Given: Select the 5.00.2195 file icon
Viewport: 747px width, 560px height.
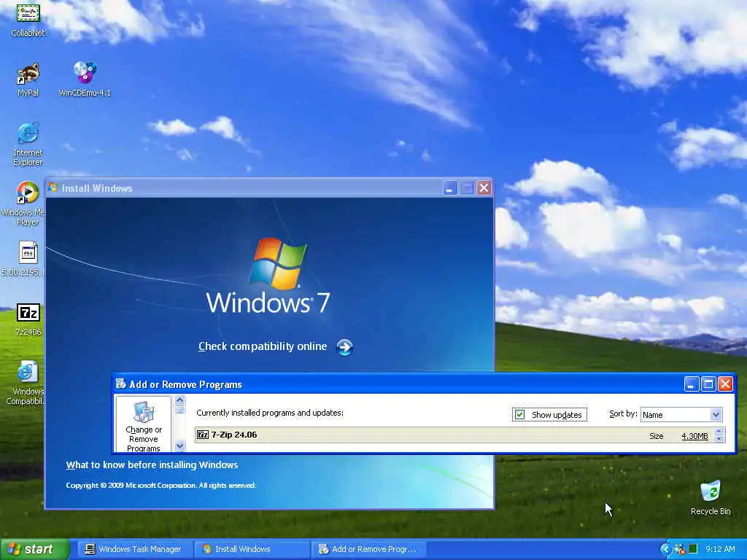Looking at the screenshot, I should coord(28,252).
